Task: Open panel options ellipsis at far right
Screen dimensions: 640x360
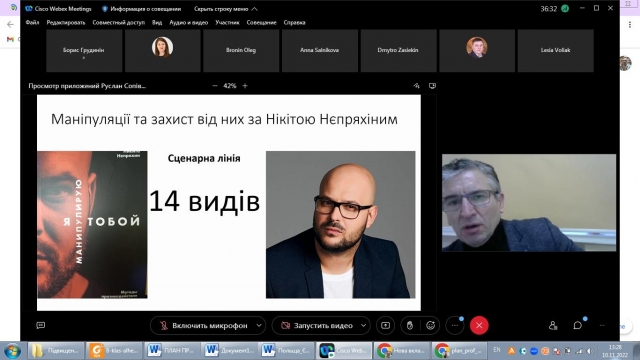Action: [602, 325]
